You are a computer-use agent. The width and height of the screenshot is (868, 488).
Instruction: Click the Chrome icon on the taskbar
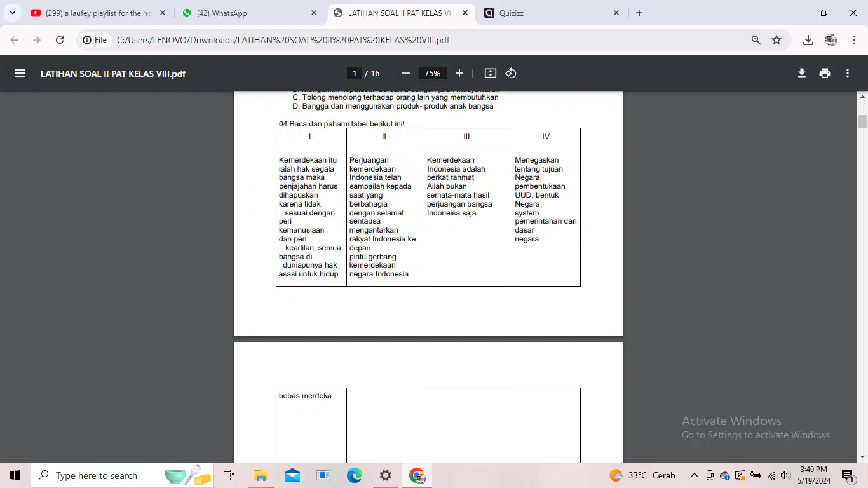[417, 475]
